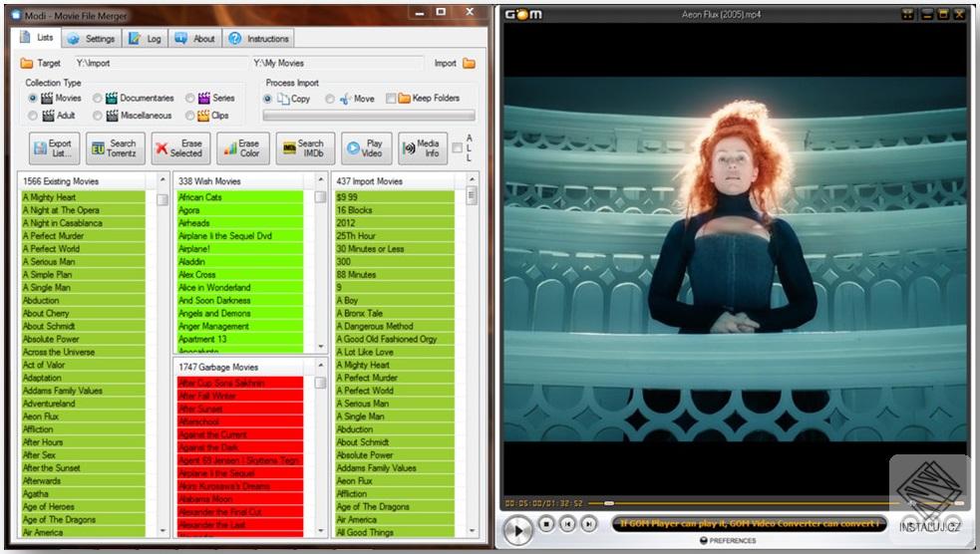
Task: Click the process import progress bar
Action: 369,116
